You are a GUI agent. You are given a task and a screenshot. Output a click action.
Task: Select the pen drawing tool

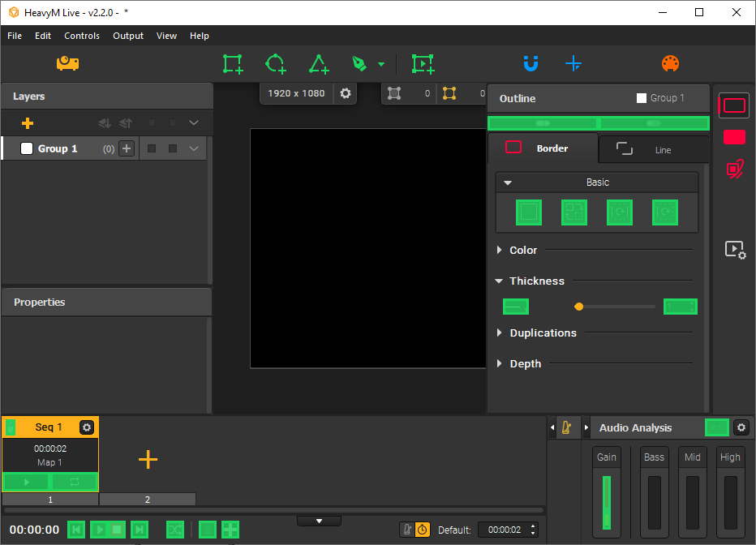[359, 64]
